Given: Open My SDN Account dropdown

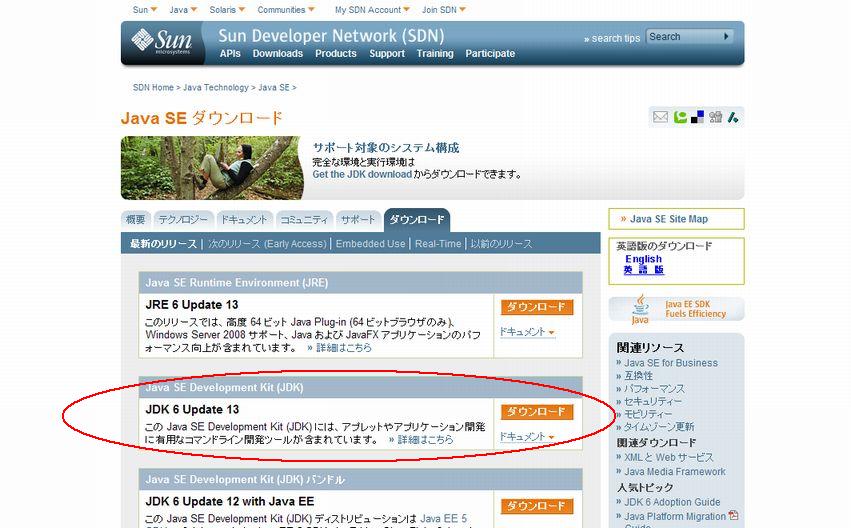Looking at the screenshot, I should [x=372, y=10].
